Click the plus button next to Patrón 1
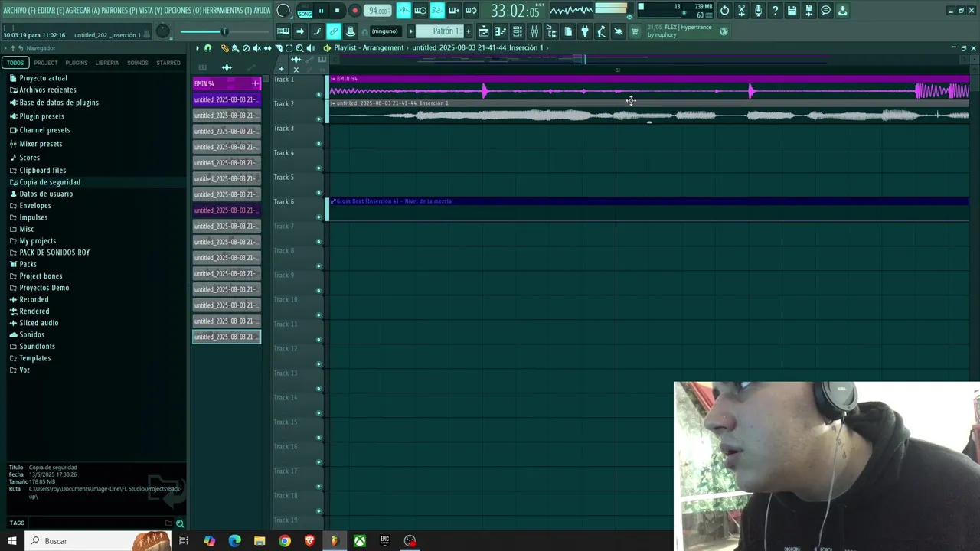 pyautogui.click(x=469, y=31)
